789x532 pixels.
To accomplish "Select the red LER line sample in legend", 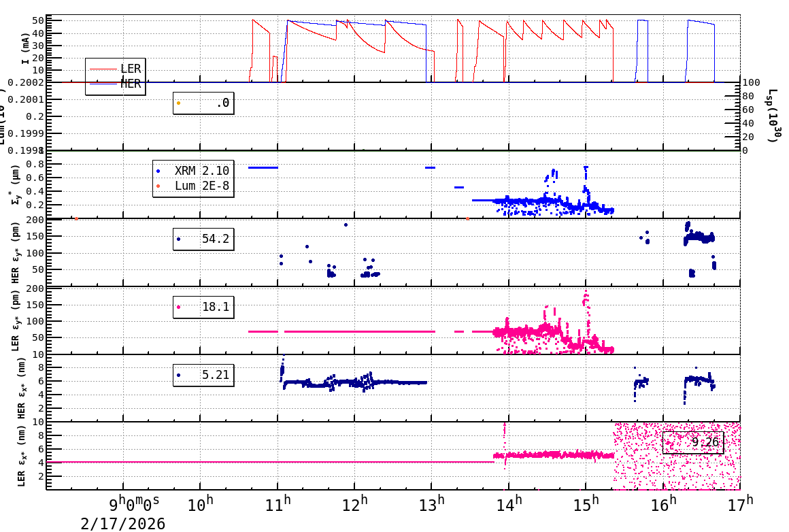I will click(x=103, y=69).
